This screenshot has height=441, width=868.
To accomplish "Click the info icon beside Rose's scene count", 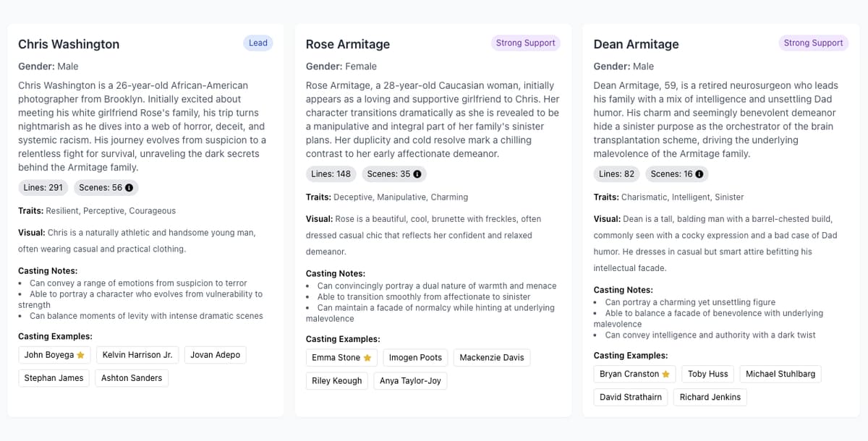I will (418, 174).
